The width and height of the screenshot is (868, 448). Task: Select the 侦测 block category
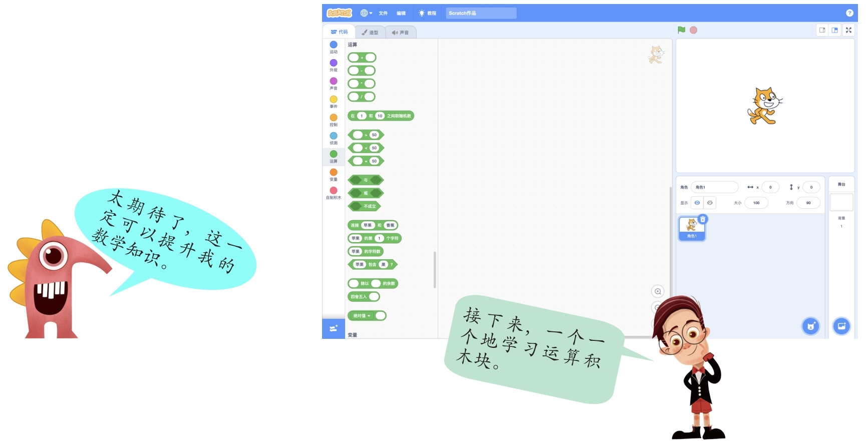pyautogui.click(x=334, y=138)
